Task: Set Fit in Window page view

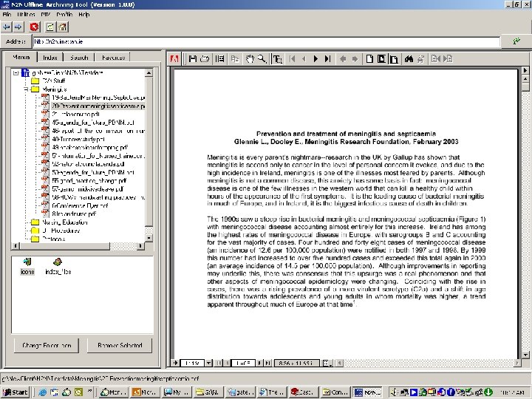Action: coord(382,59)
